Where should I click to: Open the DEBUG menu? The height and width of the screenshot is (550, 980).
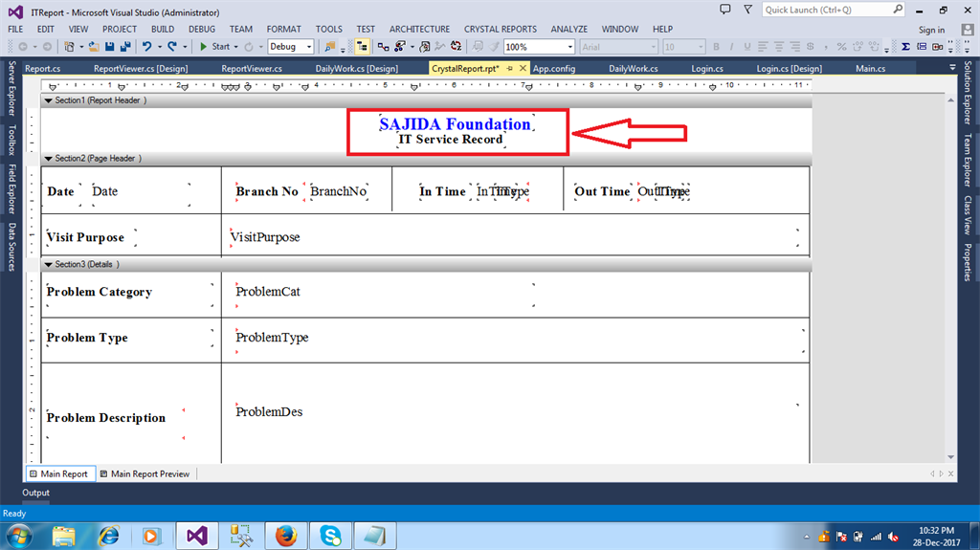202,29
